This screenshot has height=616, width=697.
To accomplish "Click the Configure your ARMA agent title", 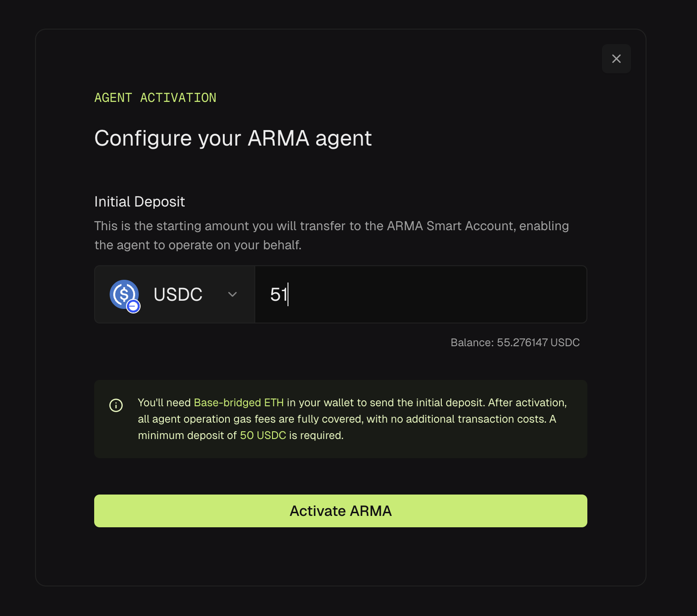I will pos(233,138).
